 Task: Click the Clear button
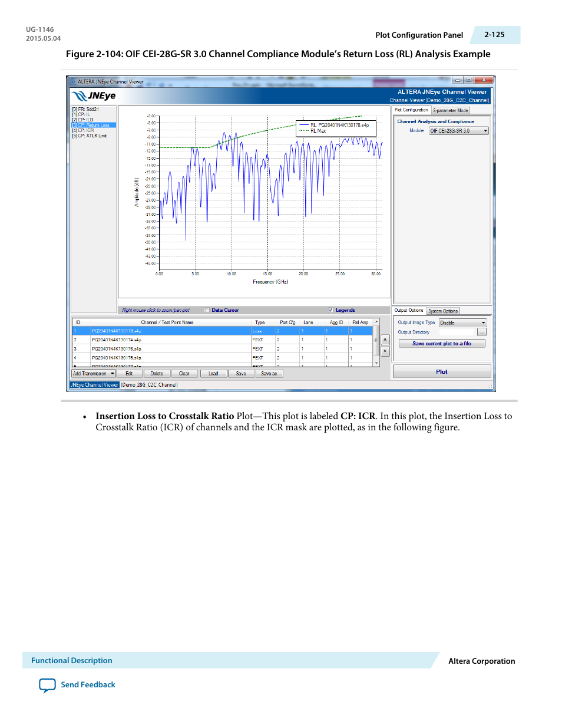[184, 374]
